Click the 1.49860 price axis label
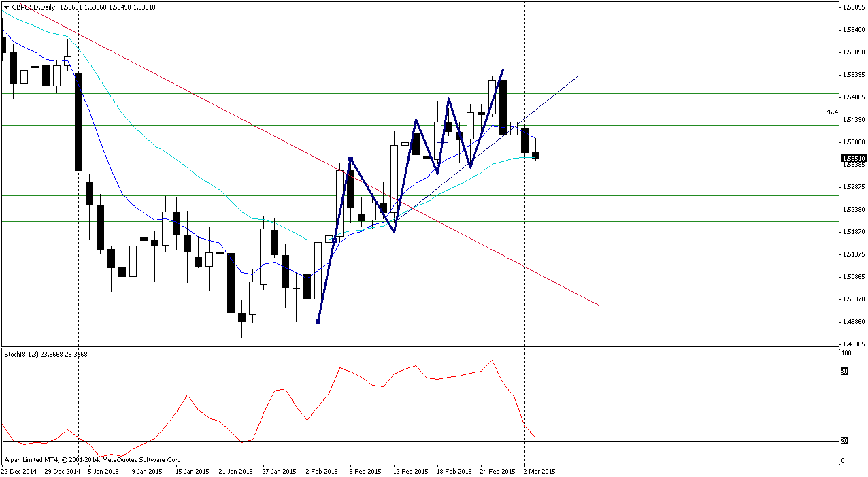Viewport: 868px width, 477px height. tap(854, 322)
